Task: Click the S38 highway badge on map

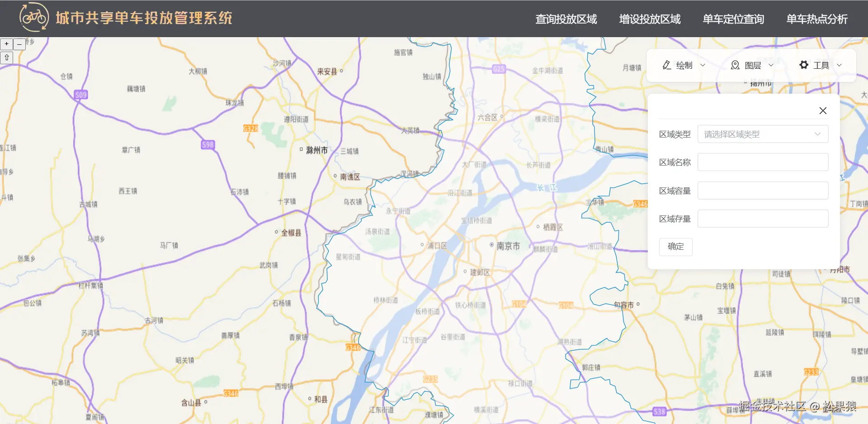Action: (x=659, y=411)
